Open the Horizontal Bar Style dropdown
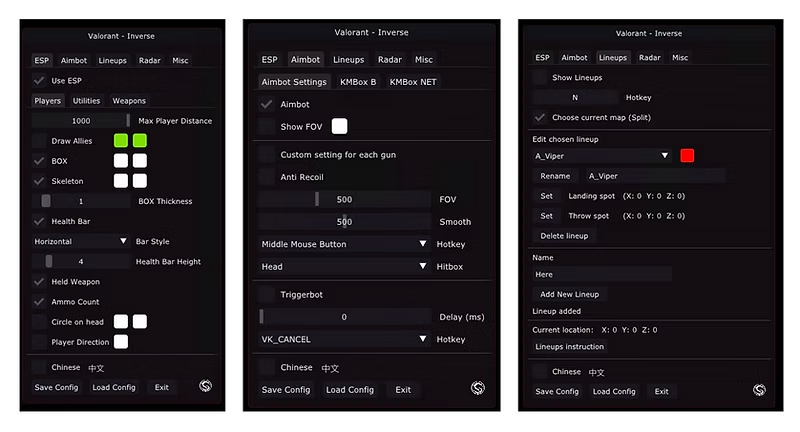800x432 pixels. point(81,241)
